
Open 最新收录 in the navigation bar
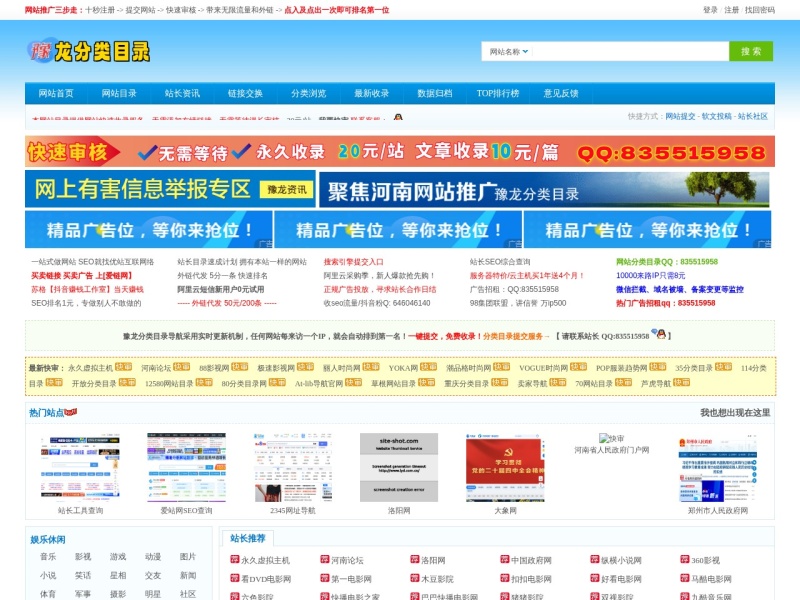(371, 93)
